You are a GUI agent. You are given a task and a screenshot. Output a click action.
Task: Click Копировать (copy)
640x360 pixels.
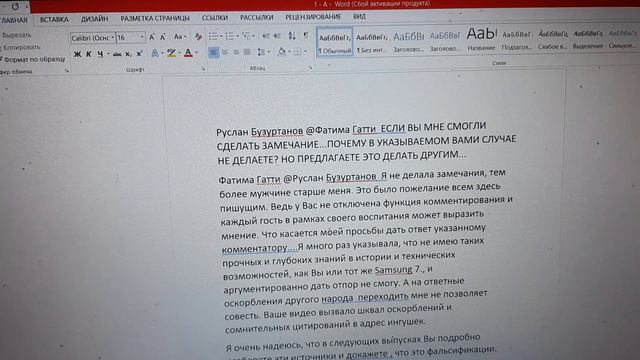[21, 47]
